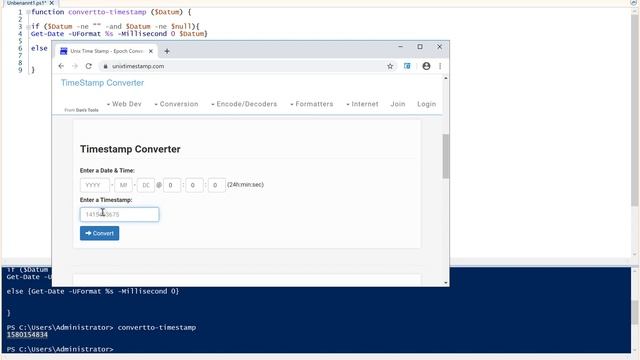The height and width of the screenshot is (360, 640).
Task: Click the convertto-timestamp function name in editor
Action: [107, 12]
